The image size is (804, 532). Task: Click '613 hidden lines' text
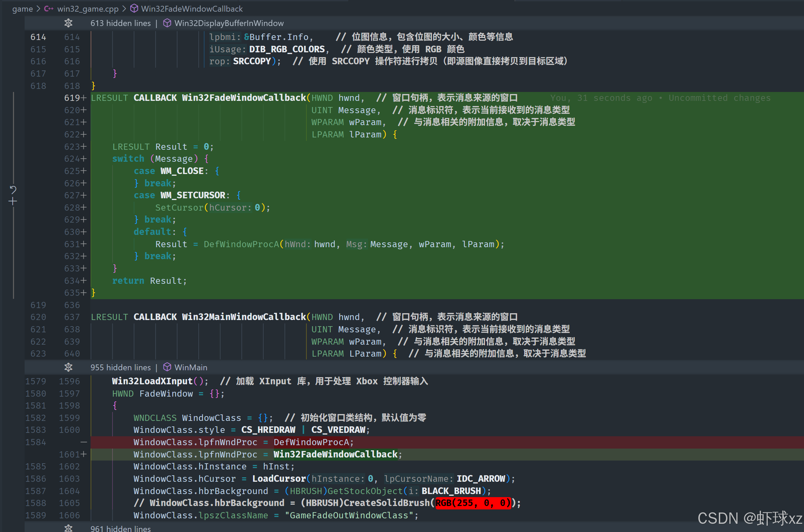(x=120, y=23)
